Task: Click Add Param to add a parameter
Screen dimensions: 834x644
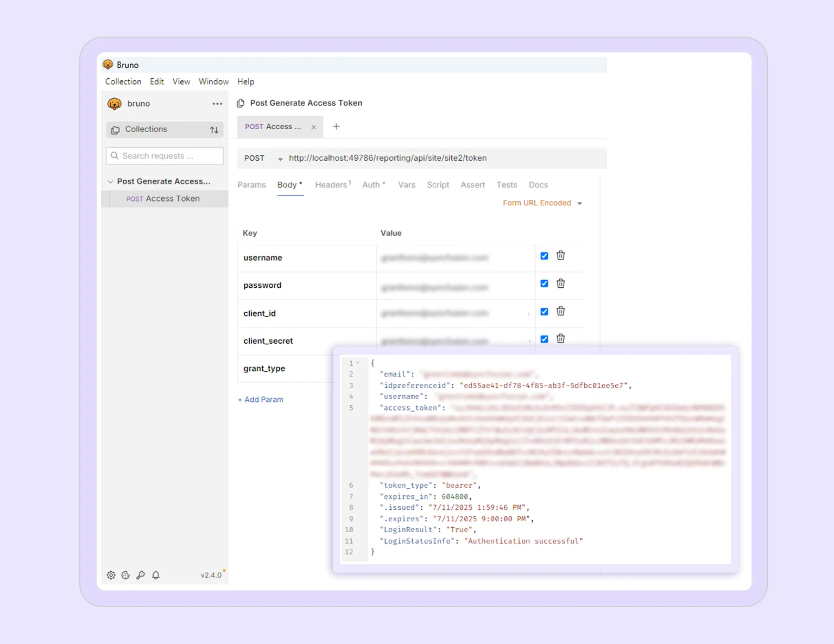Action: [261, 399]
